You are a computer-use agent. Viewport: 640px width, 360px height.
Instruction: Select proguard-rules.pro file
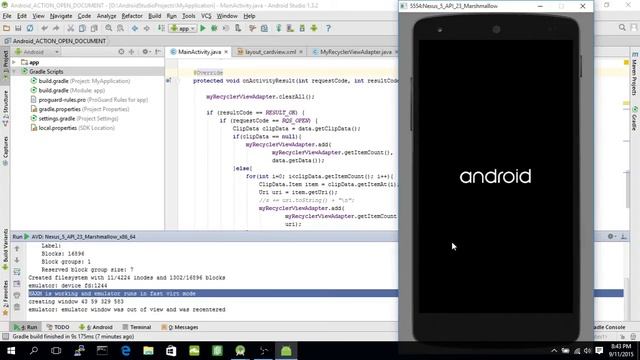pyautogui.click(x=89, y=100)
